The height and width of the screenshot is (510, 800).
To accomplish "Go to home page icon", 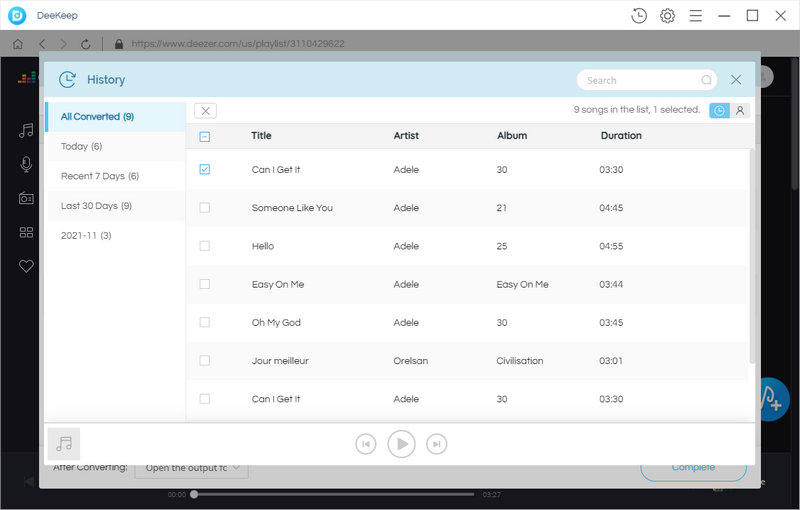I will [18, 44].
